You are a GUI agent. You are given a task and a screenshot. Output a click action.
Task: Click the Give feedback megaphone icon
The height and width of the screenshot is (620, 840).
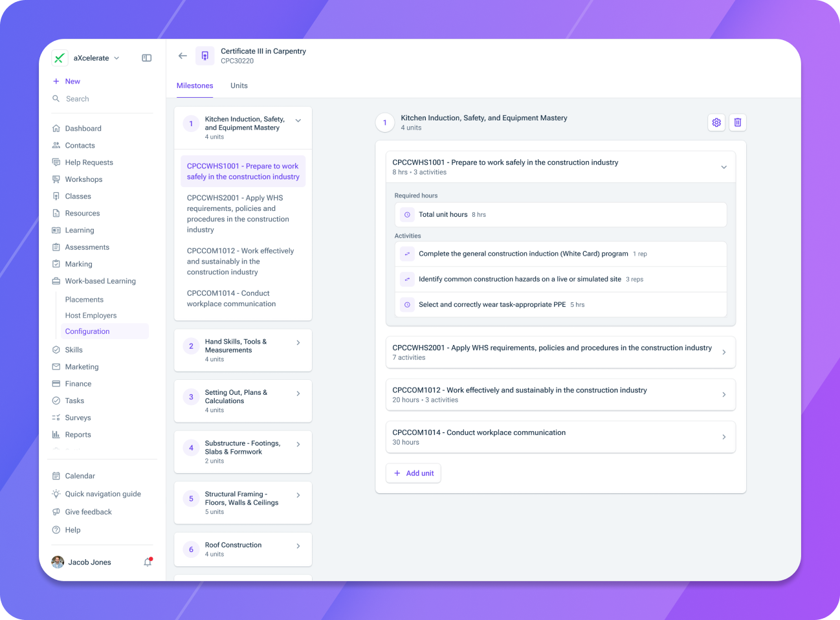tap(56, 512)
